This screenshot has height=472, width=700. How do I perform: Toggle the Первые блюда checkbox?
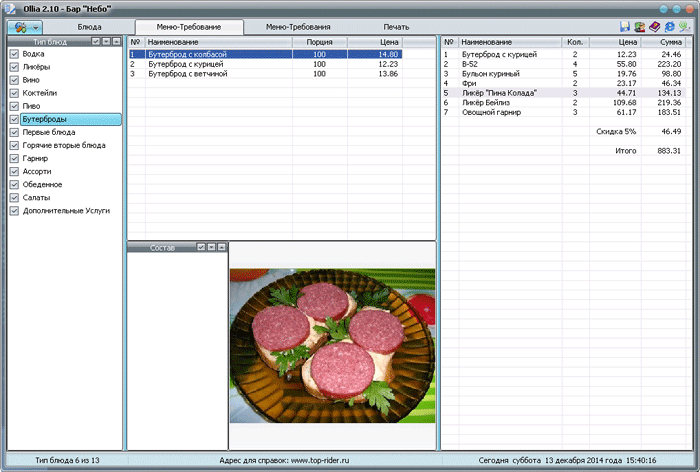click(x=14, y=132)
